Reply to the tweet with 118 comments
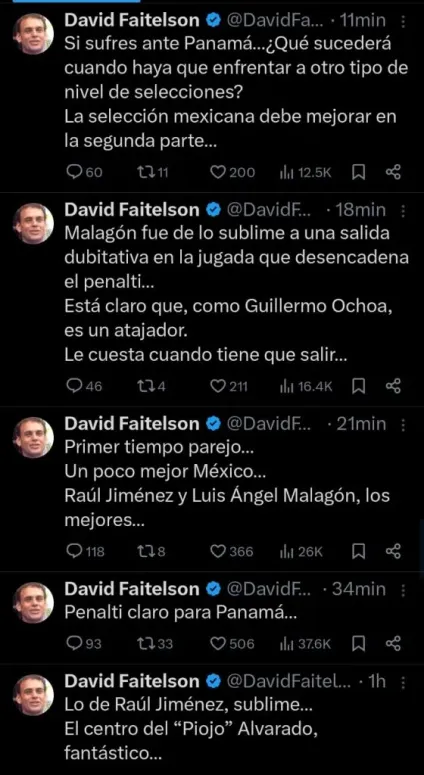 (85, 552)
